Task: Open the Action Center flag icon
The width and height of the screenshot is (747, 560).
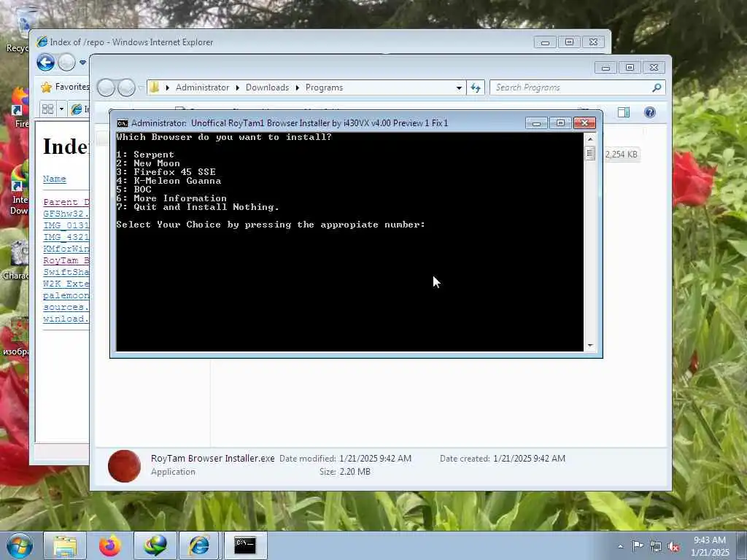Action: pyautogui.click(x=637, y=546)
